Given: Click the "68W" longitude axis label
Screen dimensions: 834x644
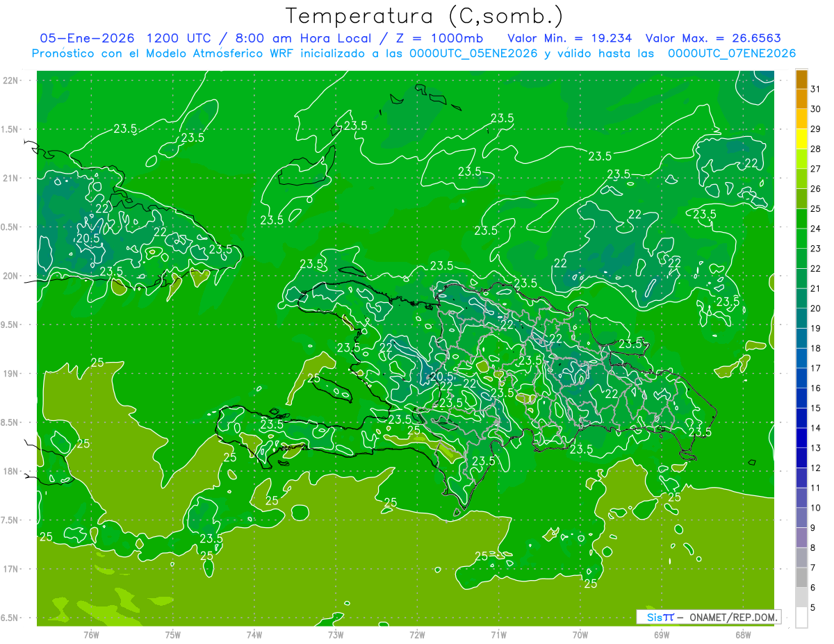Looking at the screenshot, I should coord(743,634).
